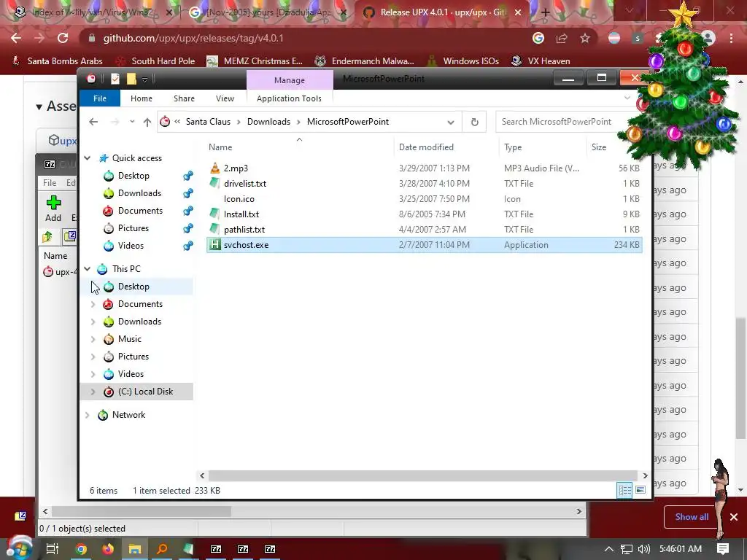Bookmark this page with the star icon

(585, 39)
